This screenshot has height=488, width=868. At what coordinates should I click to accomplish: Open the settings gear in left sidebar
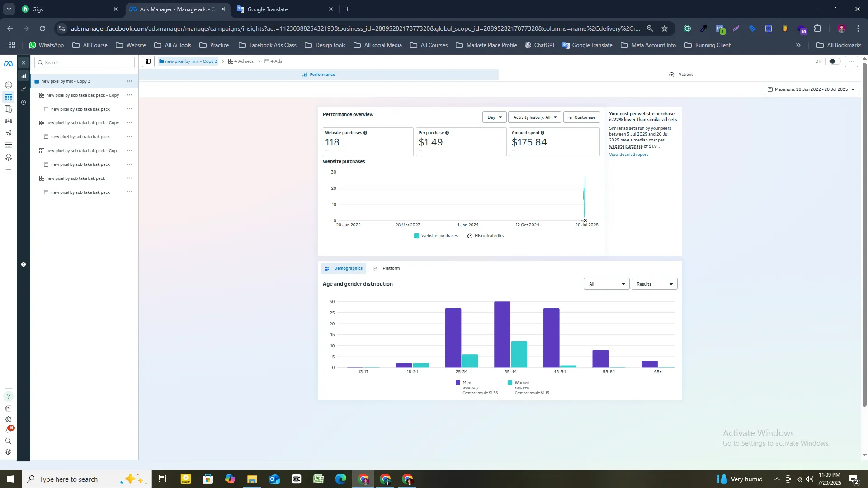point(8,419)
